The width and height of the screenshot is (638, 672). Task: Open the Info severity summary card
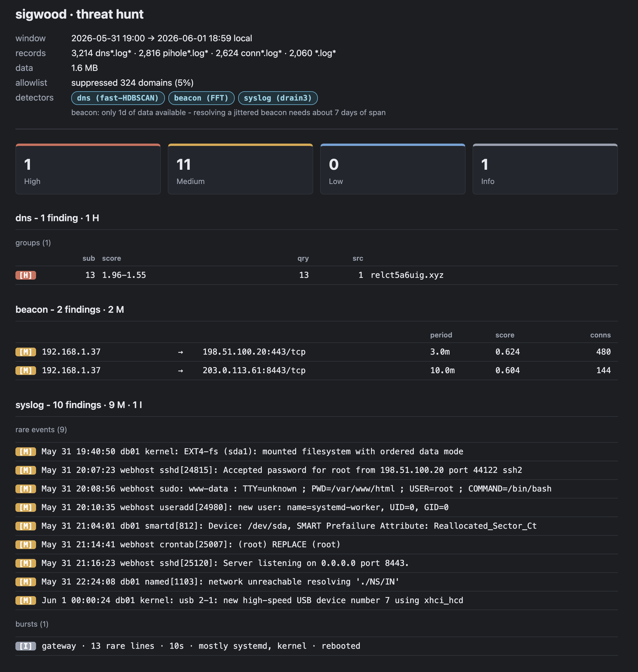(x=545, y=169)
